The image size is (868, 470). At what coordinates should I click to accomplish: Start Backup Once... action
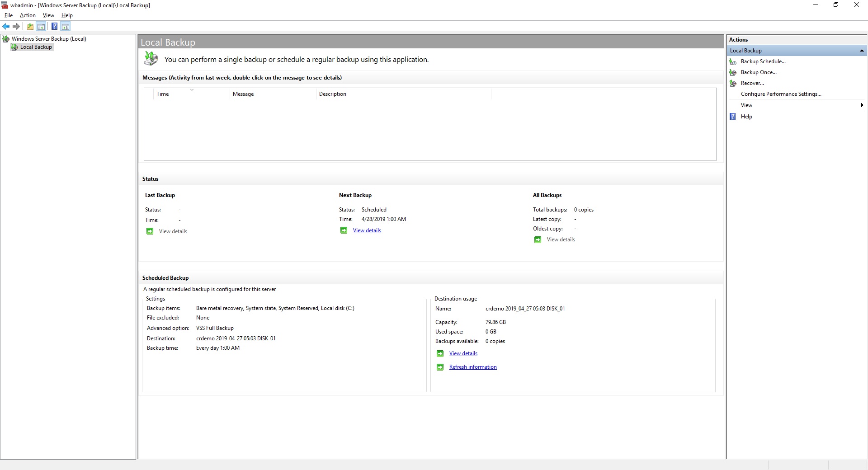(x=759, y=72)
